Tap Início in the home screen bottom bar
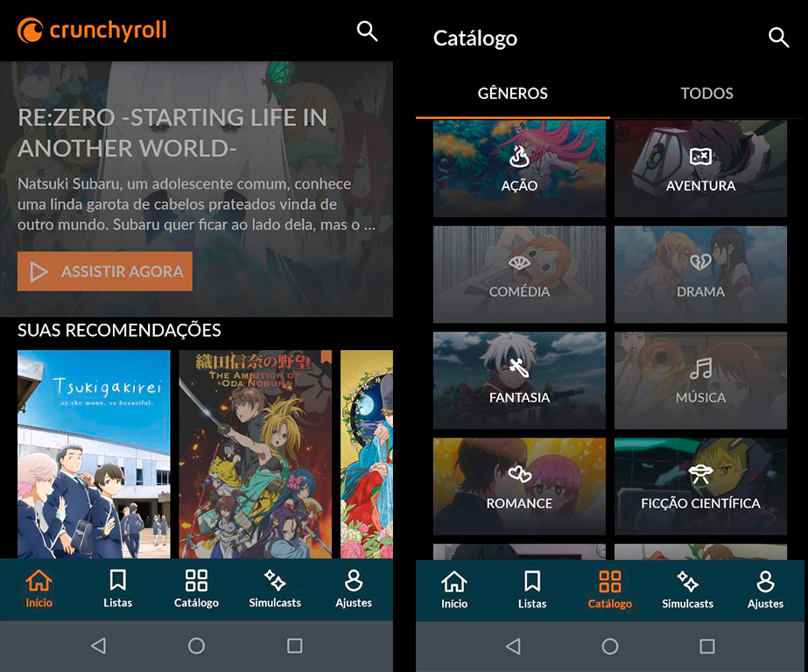Screen dimensions: 808x672 coord(39,589)
